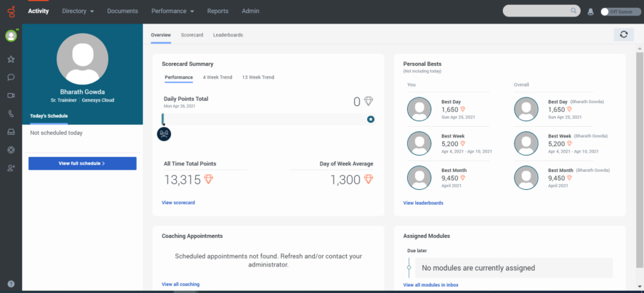This screenshot has width=644, height=293.
Task: Open the Chat bubble icon in sidebar
Action: click(x=11, y=77)
